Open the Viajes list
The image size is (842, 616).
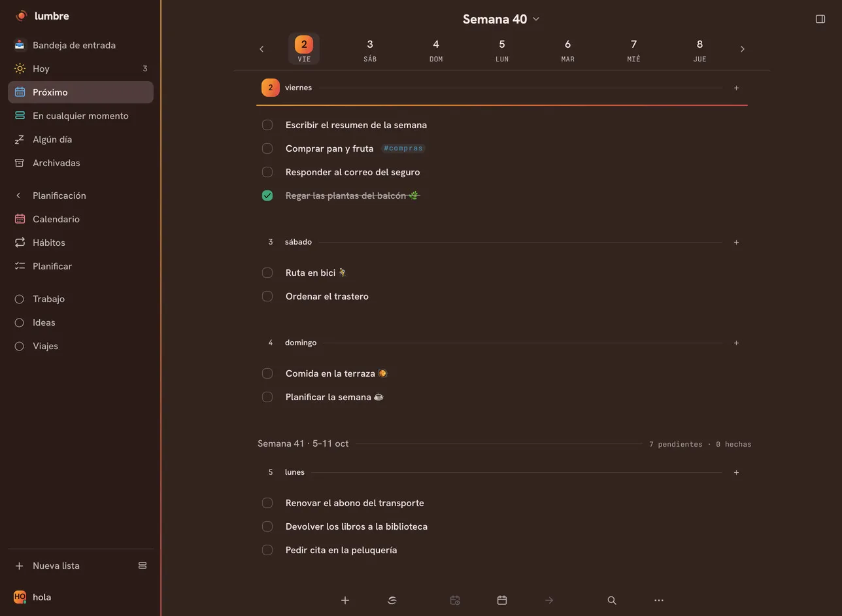(80, 346)
